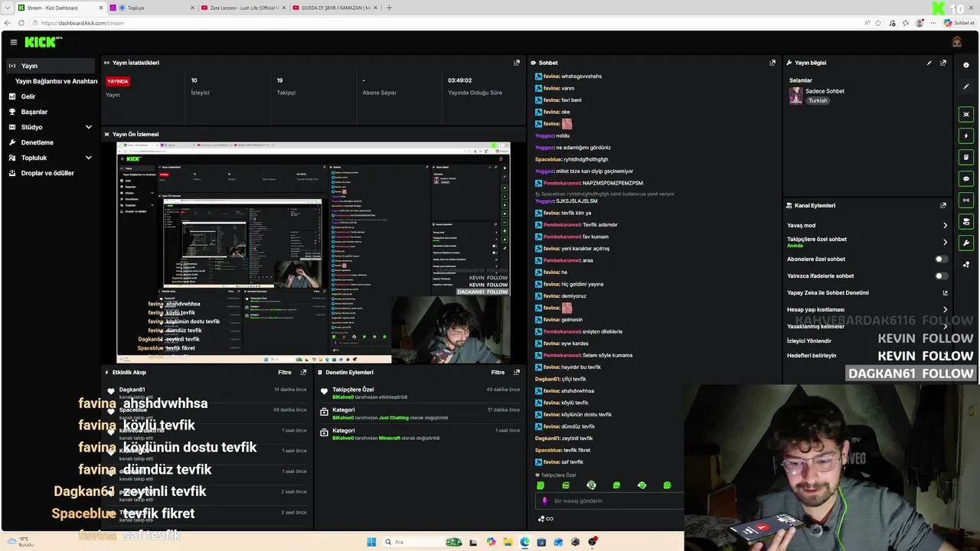
Task: Click the Windows Start button
Action: tap(371, 542)
